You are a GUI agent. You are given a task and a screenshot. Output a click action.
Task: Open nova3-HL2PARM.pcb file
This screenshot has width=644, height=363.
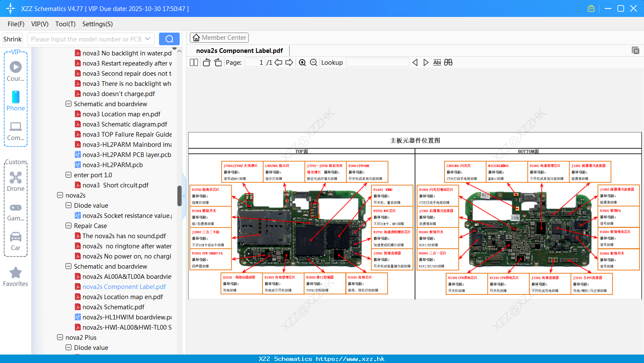(112, 165)
